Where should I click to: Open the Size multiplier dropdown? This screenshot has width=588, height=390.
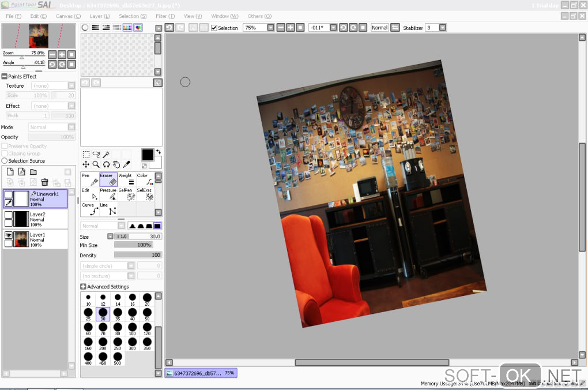(x=110, y=236)
